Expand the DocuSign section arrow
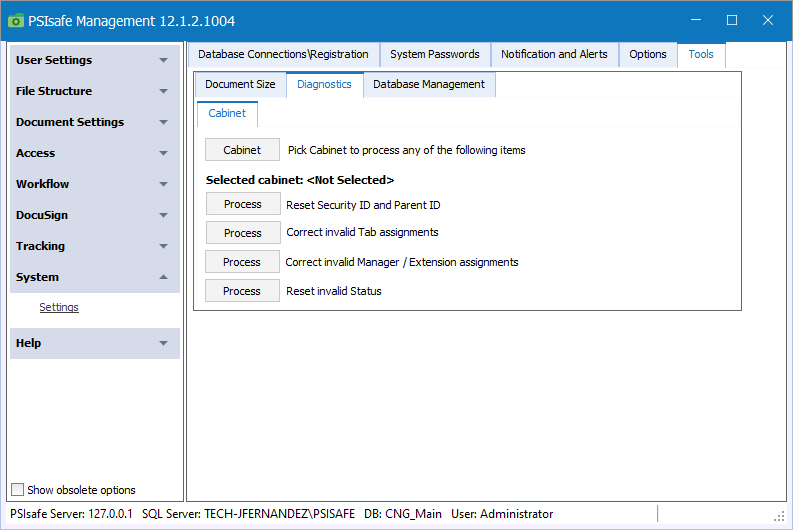 tap(163, 215)
